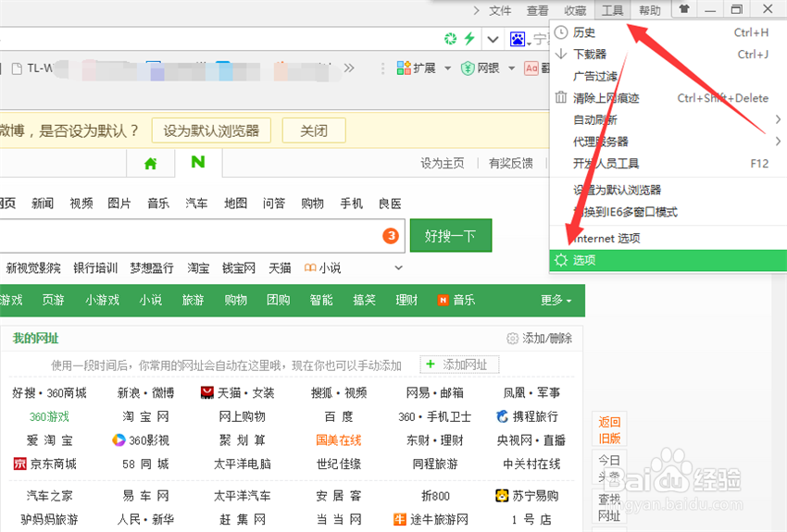Select 选项 in the tools menu

668,260
